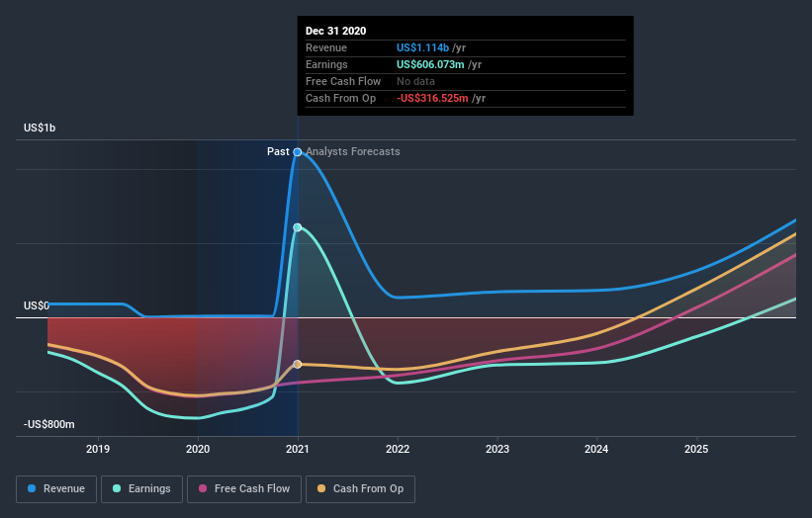812x518 pixels.
Task: Click the Past label on chart
Action: click(x=278, y=151)
